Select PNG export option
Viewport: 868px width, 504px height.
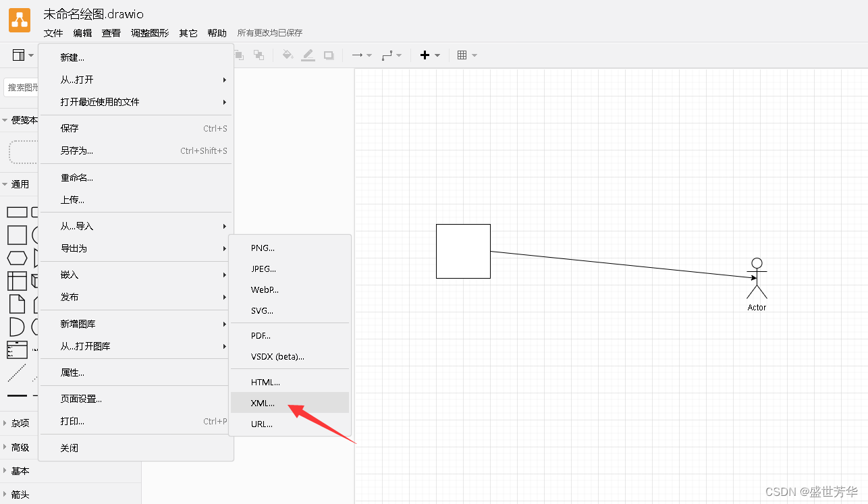coord(261,248)
